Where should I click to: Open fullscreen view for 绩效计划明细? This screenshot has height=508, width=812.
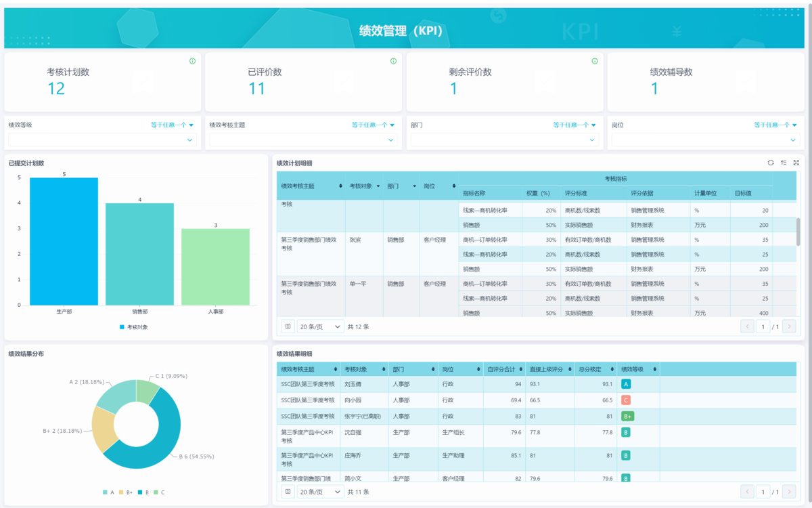[796, 163]
